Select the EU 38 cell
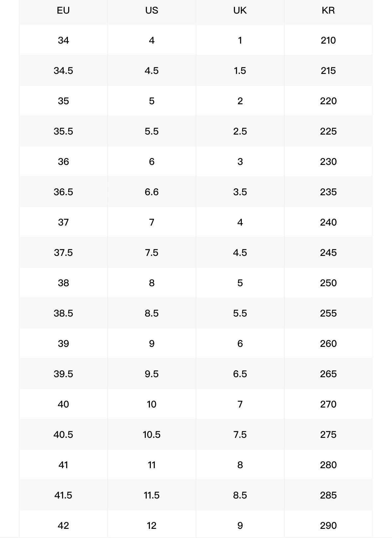392x538 pixels. pyautogui.click(x=63, y=283)
